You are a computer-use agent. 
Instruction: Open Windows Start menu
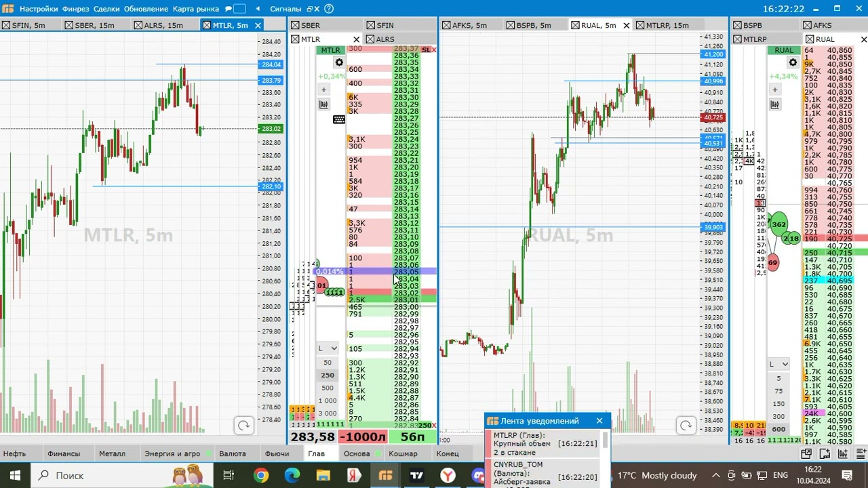pos(15,475)
